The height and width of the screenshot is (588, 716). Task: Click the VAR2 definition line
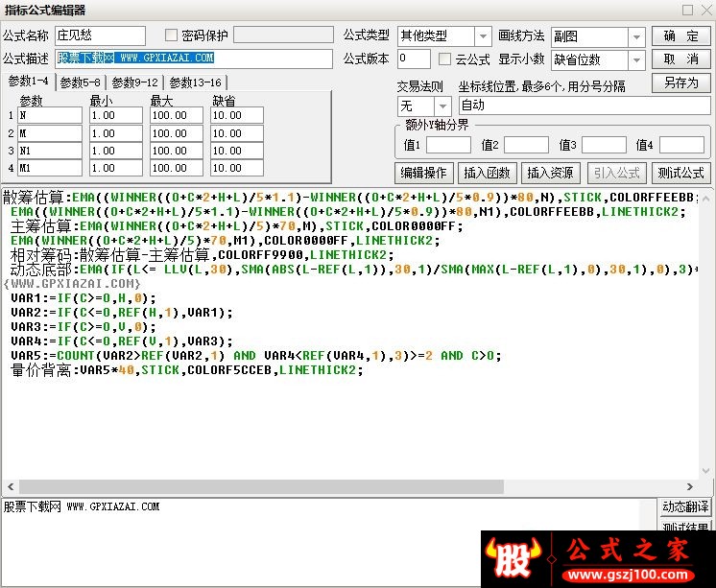click(x=122, y=313)
